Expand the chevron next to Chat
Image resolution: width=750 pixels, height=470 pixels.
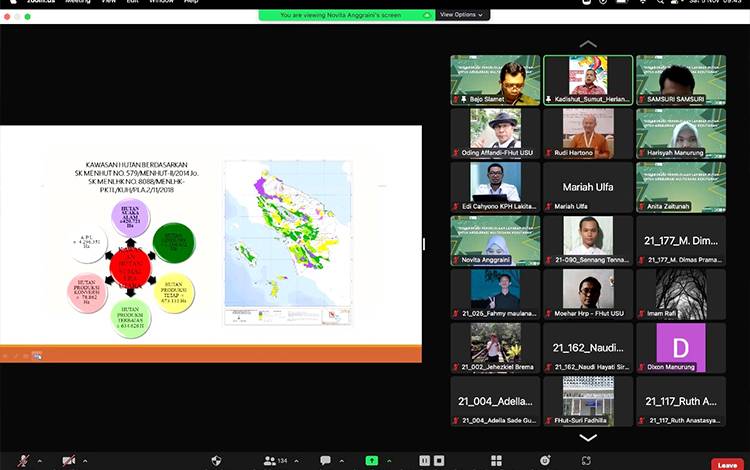(342, 461)
